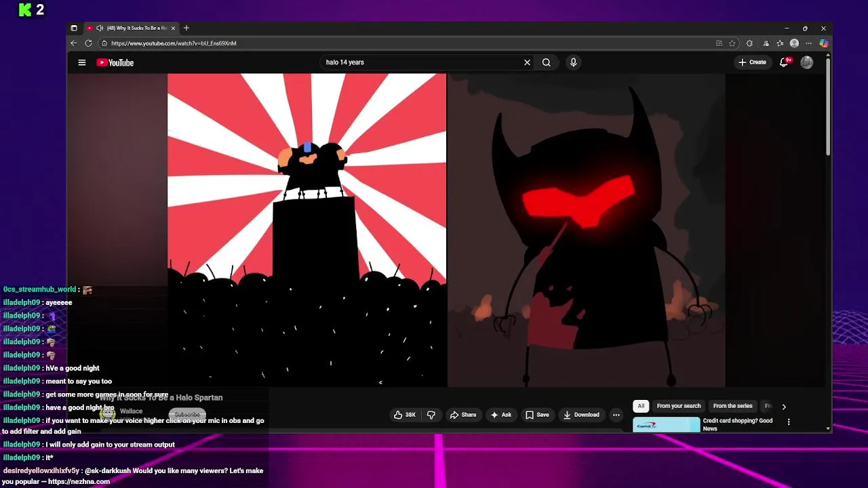
Task: Select the 'All' filter chip
Action: (x=641, y=406)
